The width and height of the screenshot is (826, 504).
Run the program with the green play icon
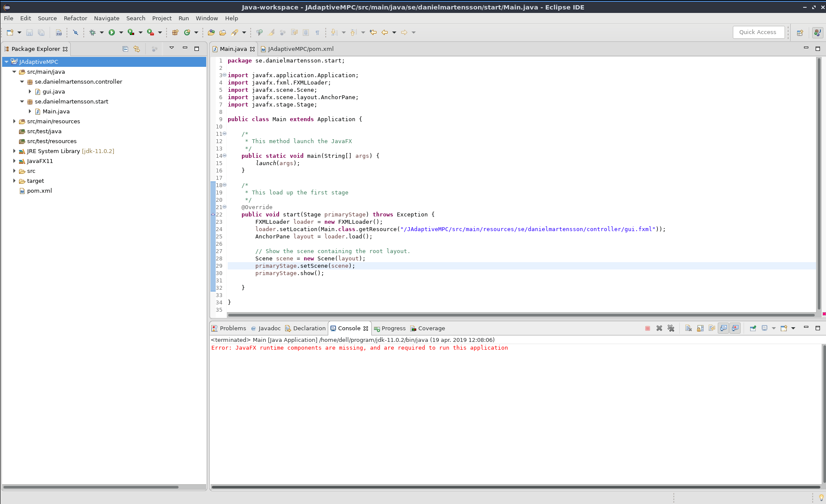pos(112,32)
